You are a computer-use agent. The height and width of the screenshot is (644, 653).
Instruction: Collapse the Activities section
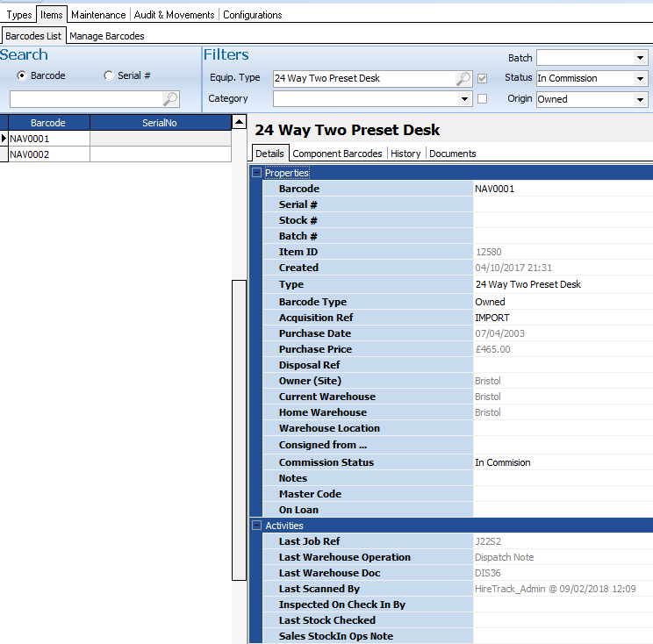click(x=256, y=526)
